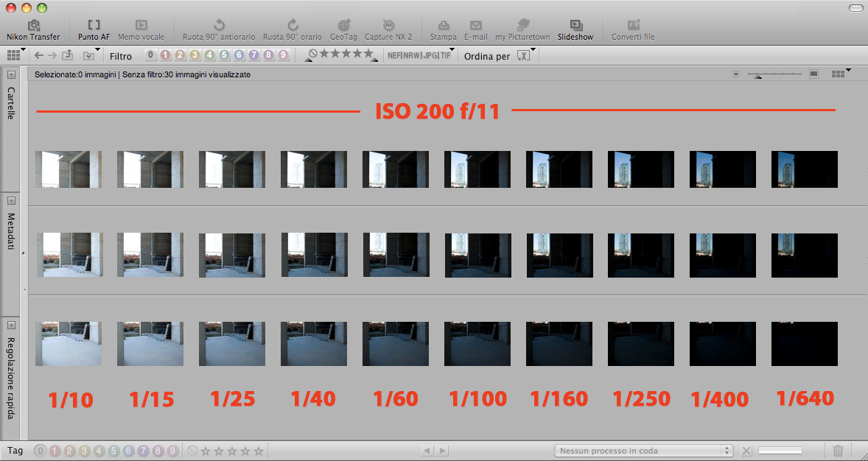Filter by teal label 5
This screenshot has width=868, height=461.
coord(224,55)
